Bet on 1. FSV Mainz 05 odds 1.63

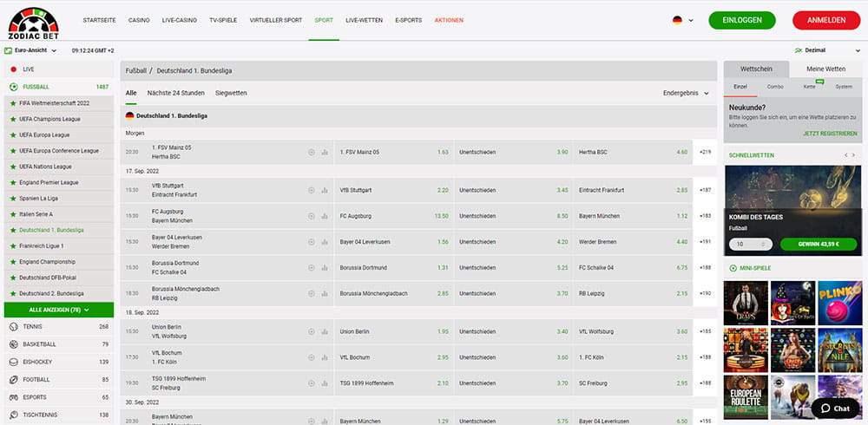coord(393,152)
